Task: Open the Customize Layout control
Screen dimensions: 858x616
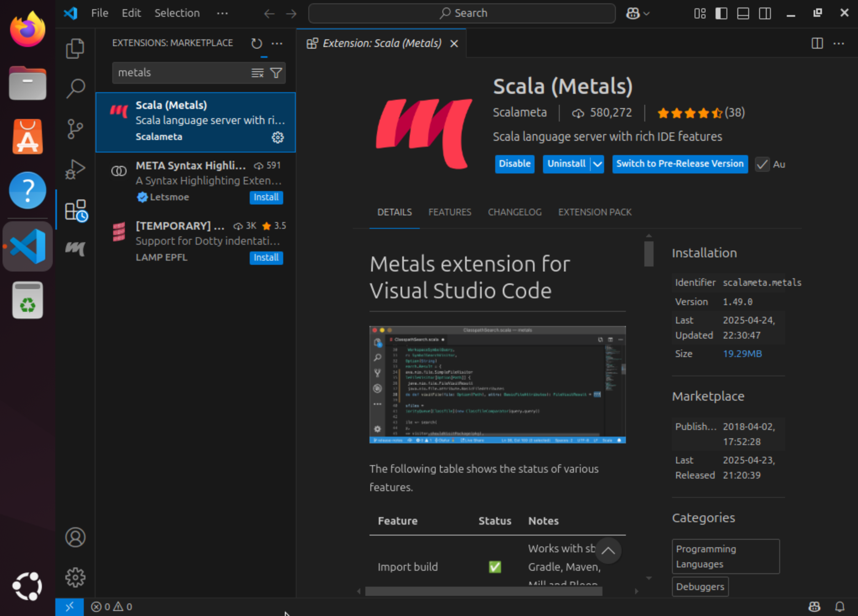Action: (700, 14)
